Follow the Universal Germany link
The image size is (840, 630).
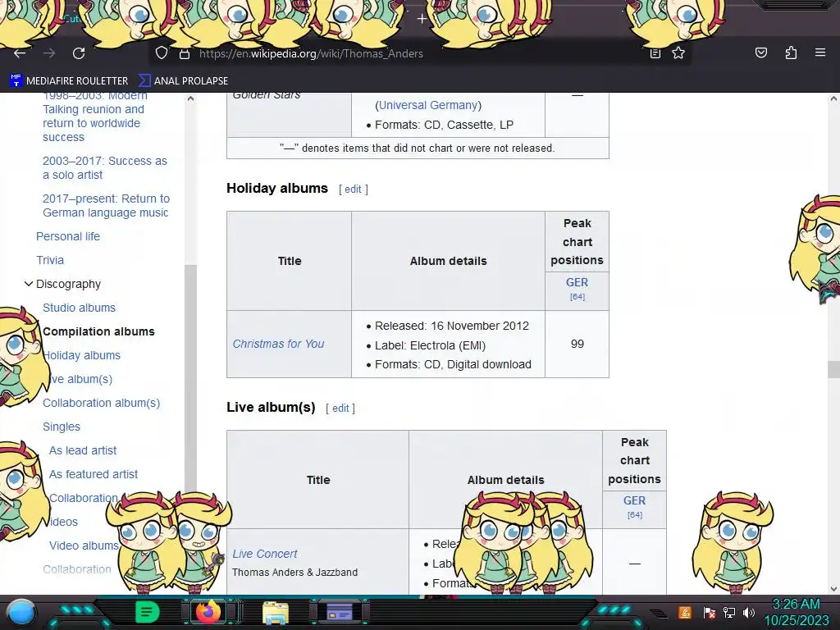click(x=428, y=105)
